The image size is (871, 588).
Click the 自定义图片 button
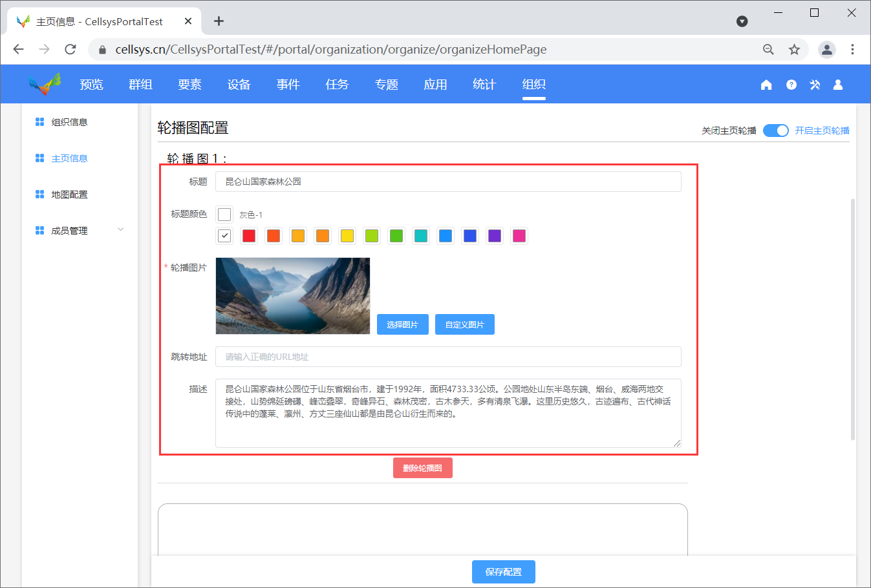point(465,324)
